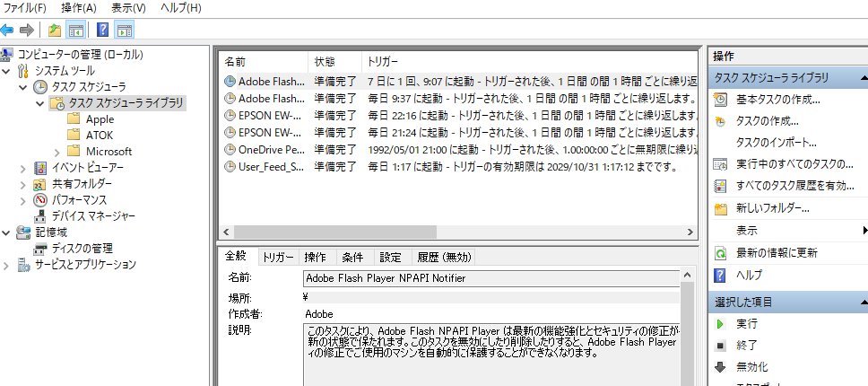Click the Up one level folder icon
868x386 pixels.
click(54, 30)
